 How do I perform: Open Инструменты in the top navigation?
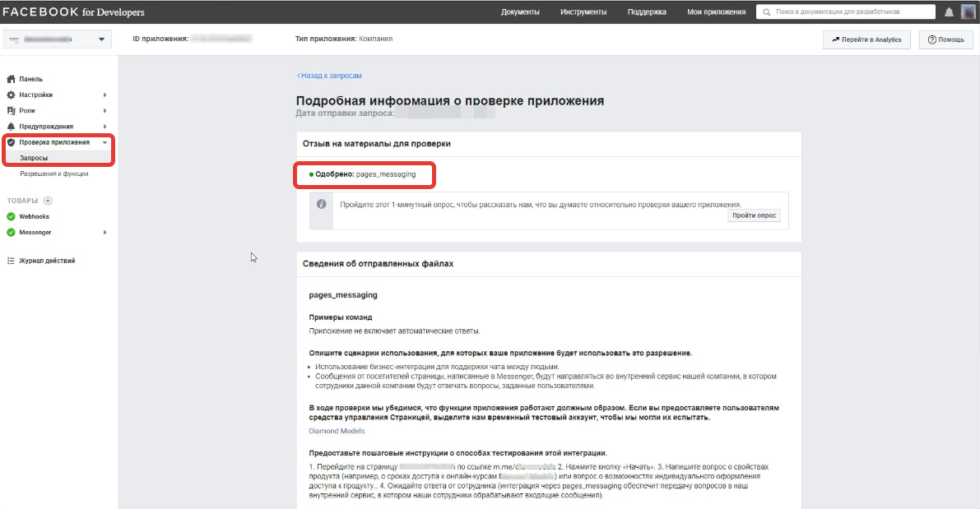tap(583, 12)
